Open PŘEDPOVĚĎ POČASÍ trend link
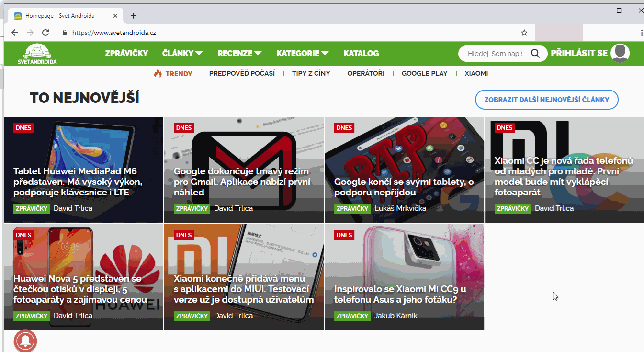 [x=242, y=73]
